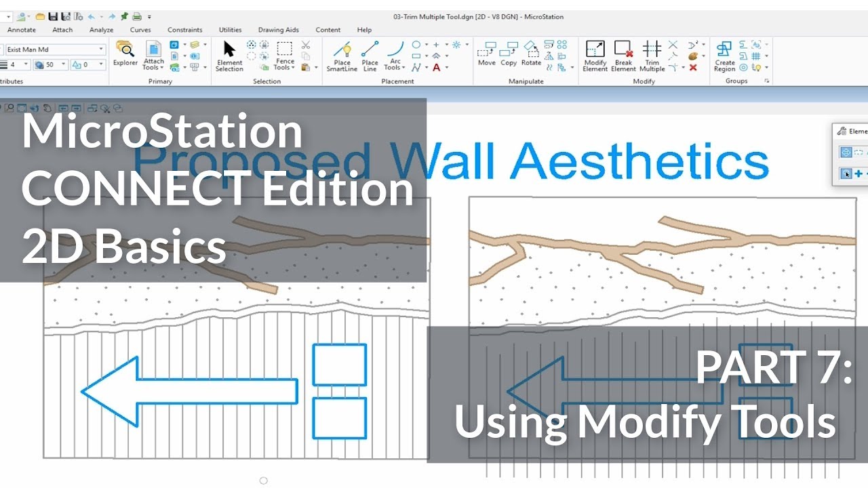This screenshot has width=868, height=488.
Task: Toggle the new selection mode icon in Element Selection
Action: (846, 174)
